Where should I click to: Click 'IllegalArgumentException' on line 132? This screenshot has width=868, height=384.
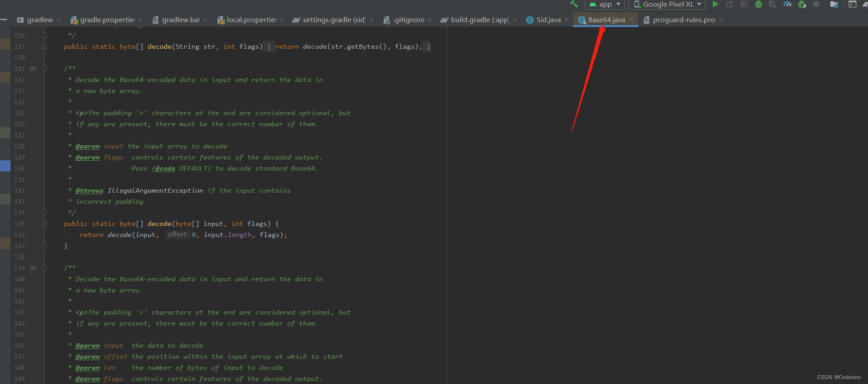click(156, 190)
